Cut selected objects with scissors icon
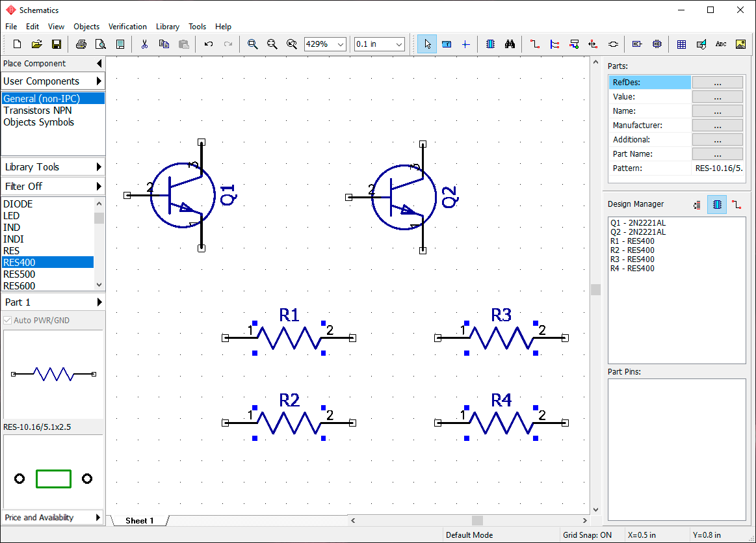756x543 pixels. pyautogui.click(x=144, y=44)
